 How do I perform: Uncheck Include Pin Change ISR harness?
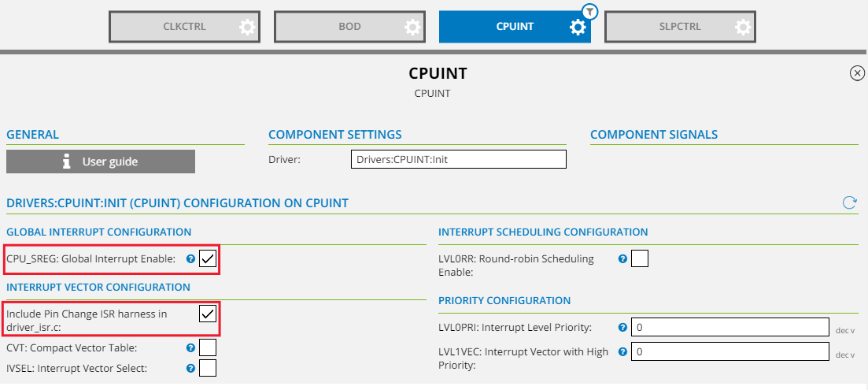pyautogui.click(x=208, y=314)
